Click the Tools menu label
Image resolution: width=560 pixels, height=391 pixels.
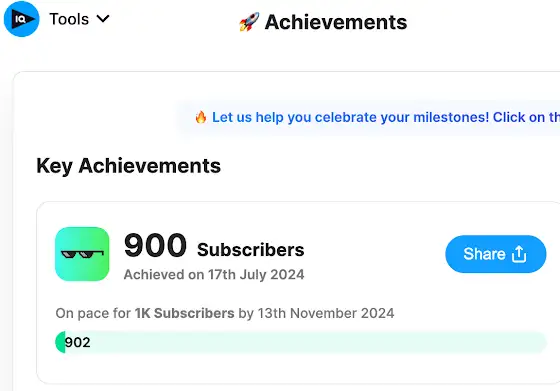[x=69, y=19]
